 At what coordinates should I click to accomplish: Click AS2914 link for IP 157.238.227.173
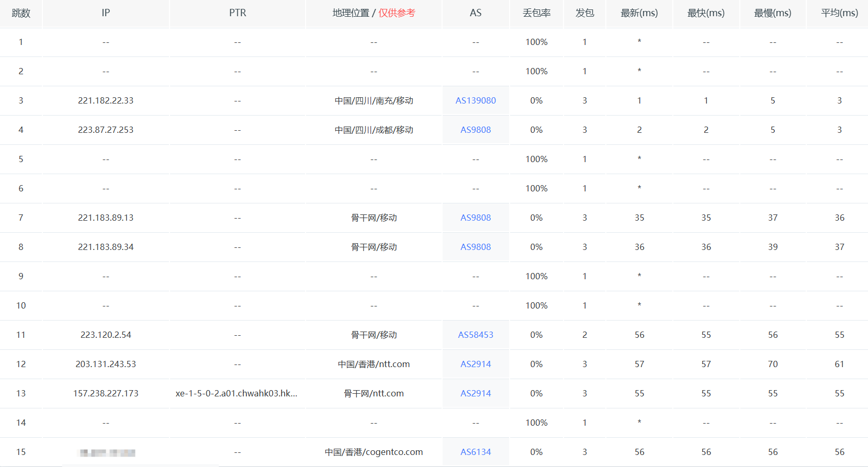tap(475, 393)
